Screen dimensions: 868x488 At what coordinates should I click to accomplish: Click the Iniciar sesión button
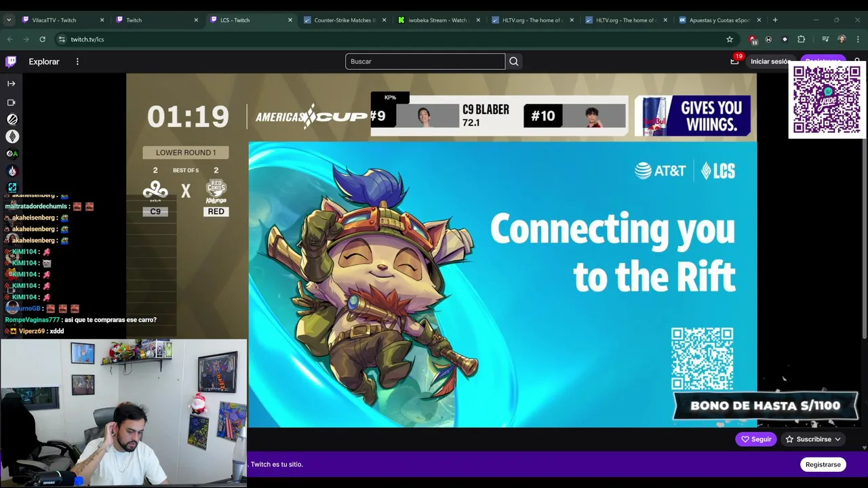(x=770, y=62)
